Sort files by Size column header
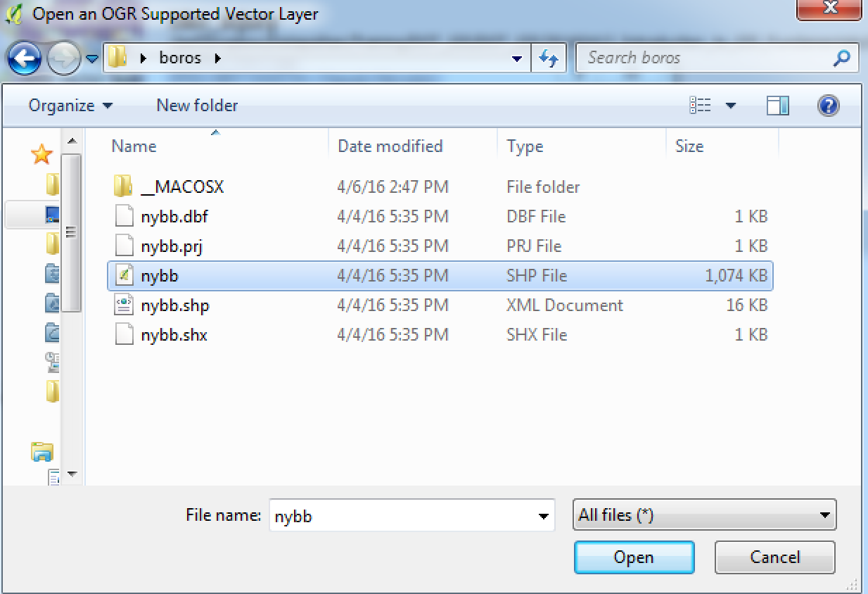The image size is (868, 594). tap(689, 146)
